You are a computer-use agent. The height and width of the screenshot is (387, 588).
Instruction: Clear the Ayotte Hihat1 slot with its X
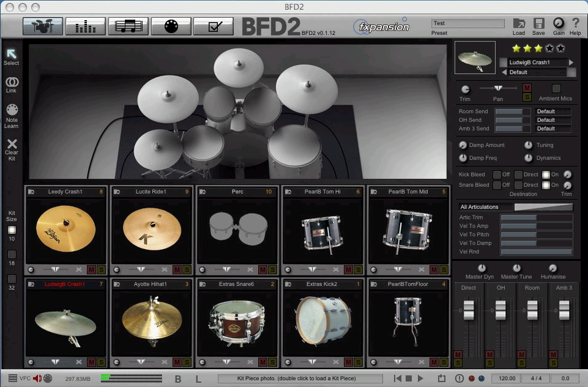(165, 362)
